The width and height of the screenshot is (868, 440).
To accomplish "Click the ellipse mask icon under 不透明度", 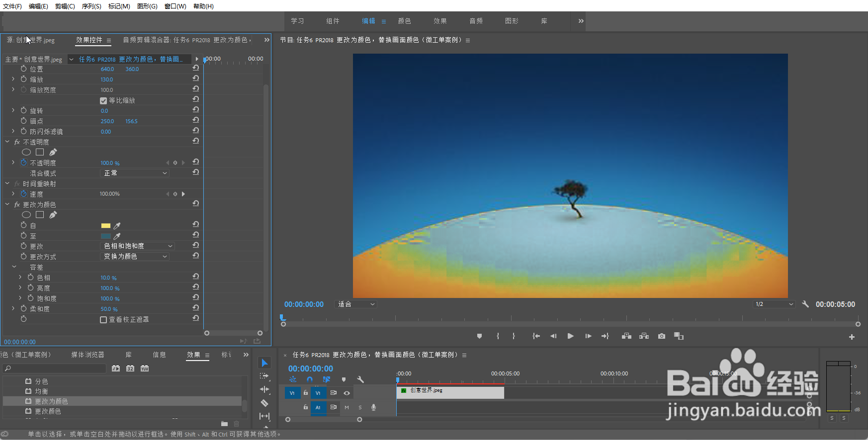I will (x=26, y=152).
